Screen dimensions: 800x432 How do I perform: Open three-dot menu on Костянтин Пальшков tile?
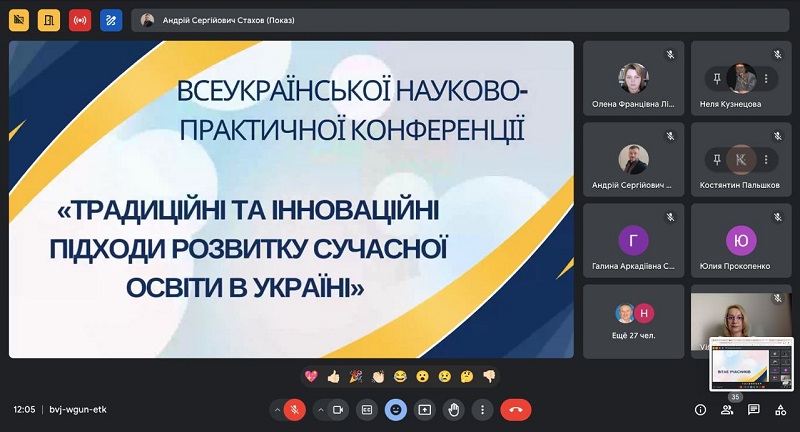(x=766, y=159)
